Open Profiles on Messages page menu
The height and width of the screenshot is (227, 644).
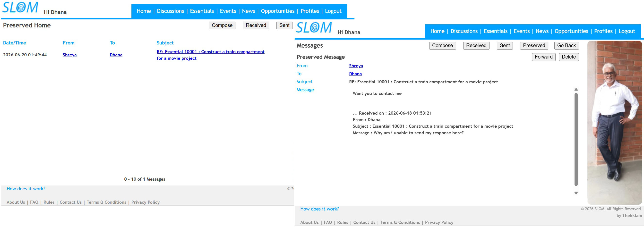coord(603,31)
